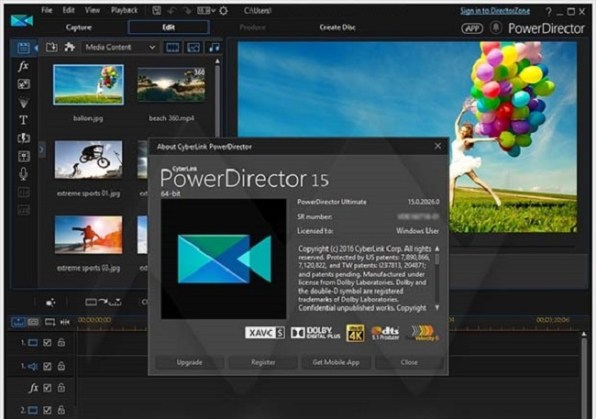
Task: Click the Import Media icon
Action: pyautogui.click(x=52, y=47)
